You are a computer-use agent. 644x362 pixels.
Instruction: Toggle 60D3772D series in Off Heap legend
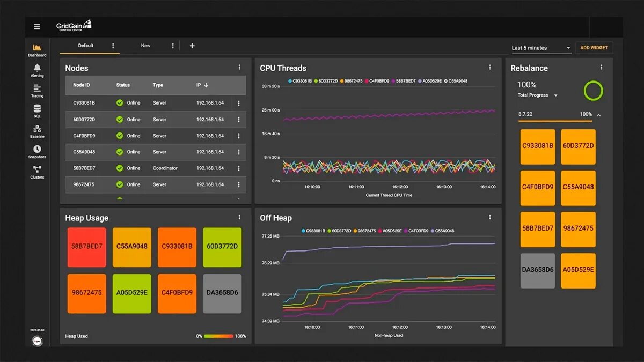click(x=339, y=231)
